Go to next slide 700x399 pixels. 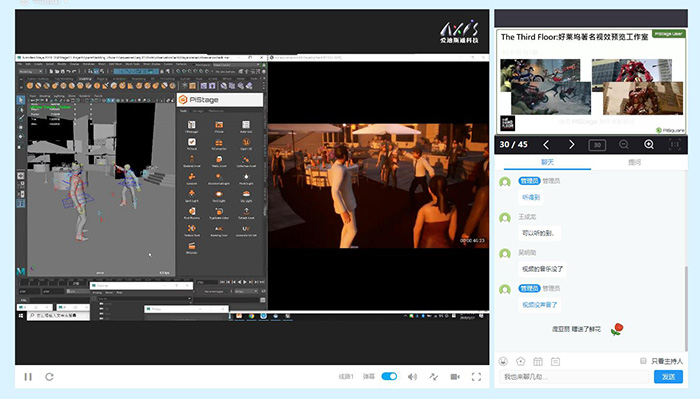tap(571, 144)
